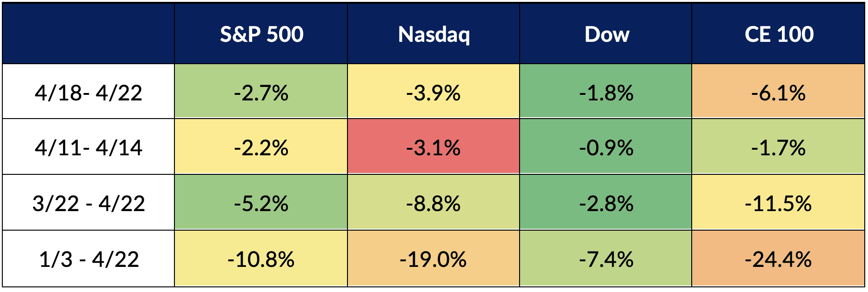Click the 3/22 - 4/22 row label
Viewport: 868px width, 292px height.
pyautogui.click(x=88, y=203)
